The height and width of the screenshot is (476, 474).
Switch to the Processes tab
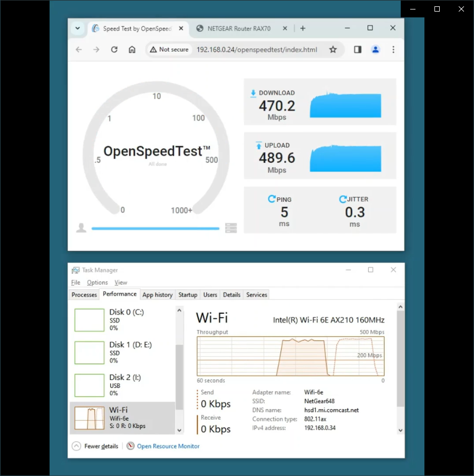click(84, 295)
